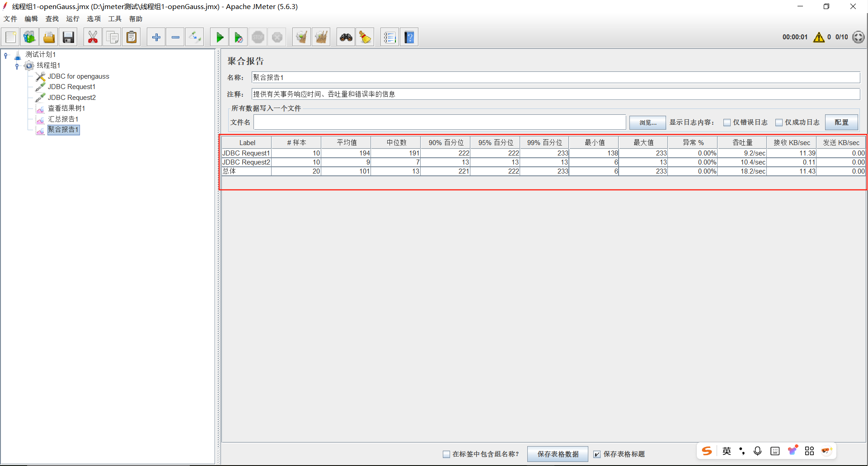
Task: Open the 帮助 menu
Action: [x=136, y=19]
